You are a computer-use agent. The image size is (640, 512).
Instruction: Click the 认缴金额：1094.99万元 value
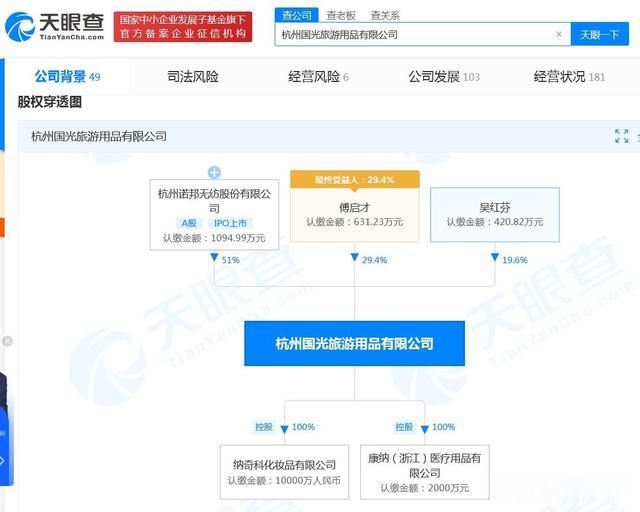click(x=214, y=238)
